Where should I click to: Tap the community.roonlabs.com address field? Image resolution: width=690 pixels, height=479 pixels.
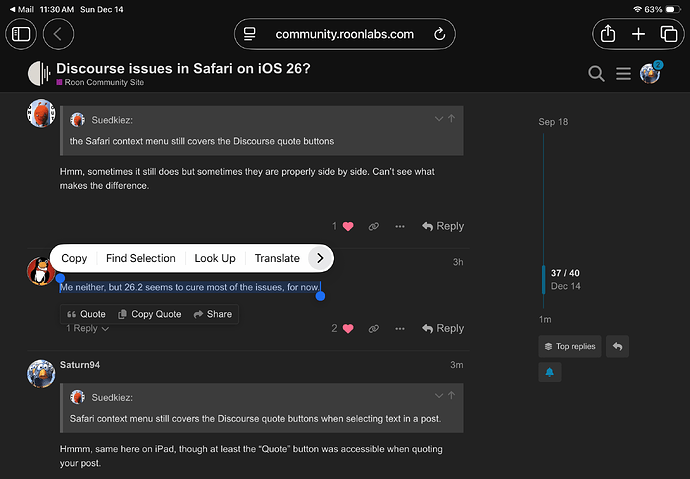click(x=344, y=34)
